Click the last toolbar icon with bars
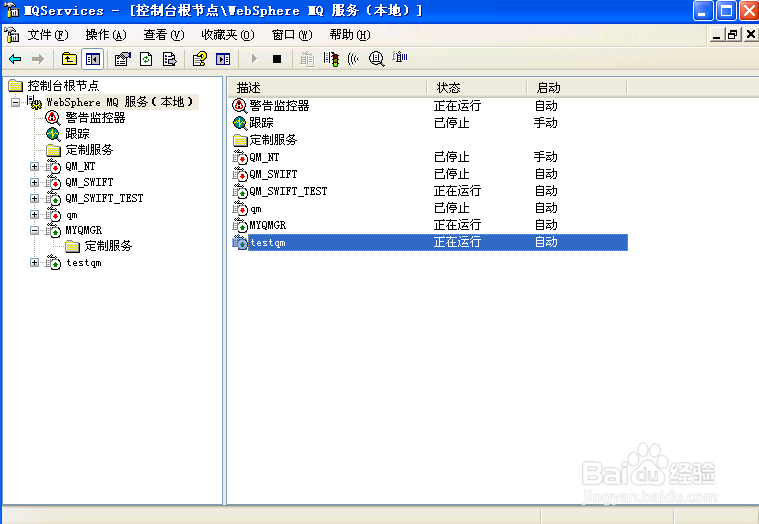 pos(400,58)
